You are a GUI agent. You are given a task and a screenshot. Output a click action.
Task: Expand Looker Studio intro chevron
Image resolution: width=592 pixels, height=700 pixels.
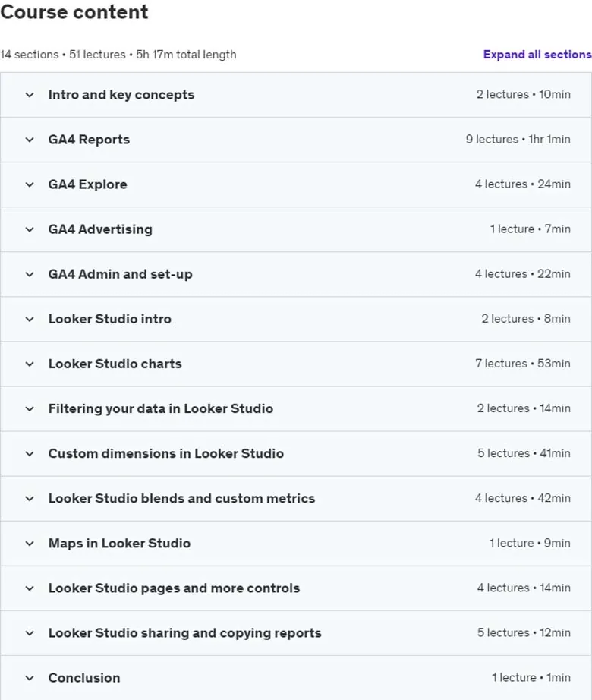coord(30,319)
